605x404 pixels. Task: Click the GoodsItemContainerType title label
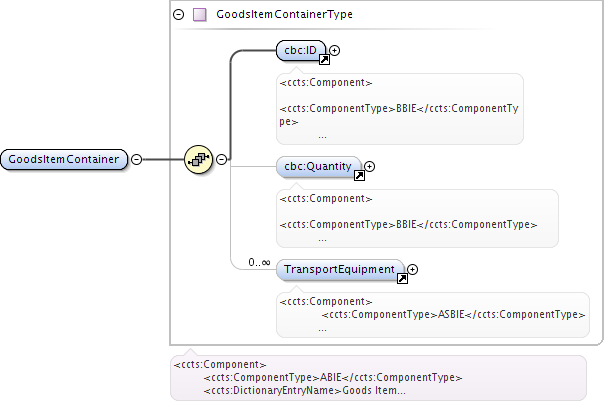click(x=270, y=15)
